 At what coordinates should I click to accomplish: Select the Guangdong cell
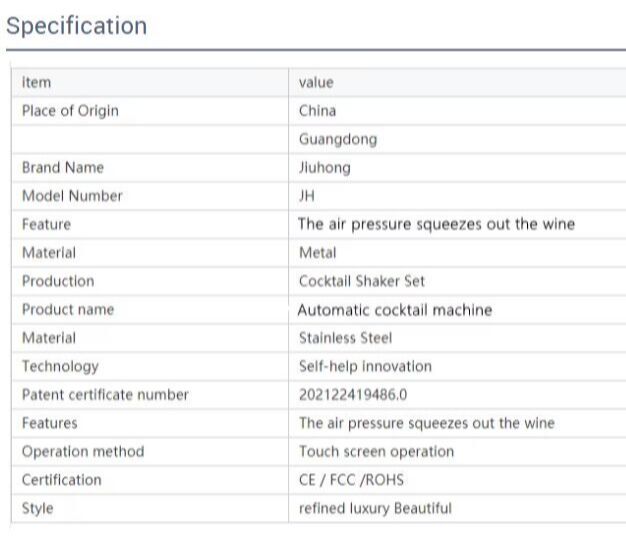tap(338, 139)
